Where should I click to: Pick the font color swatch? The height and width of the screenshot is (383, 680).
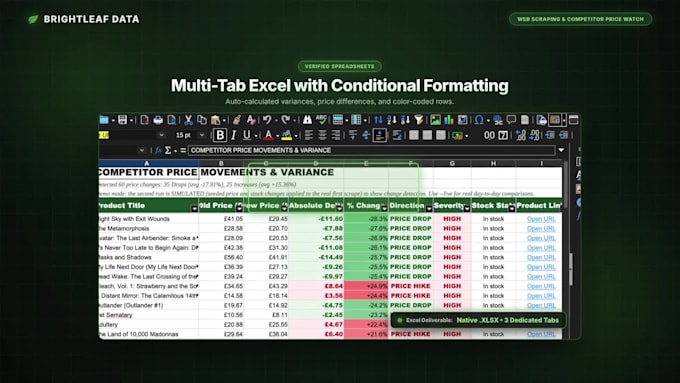pyautogui.click(x=268, y=135)
